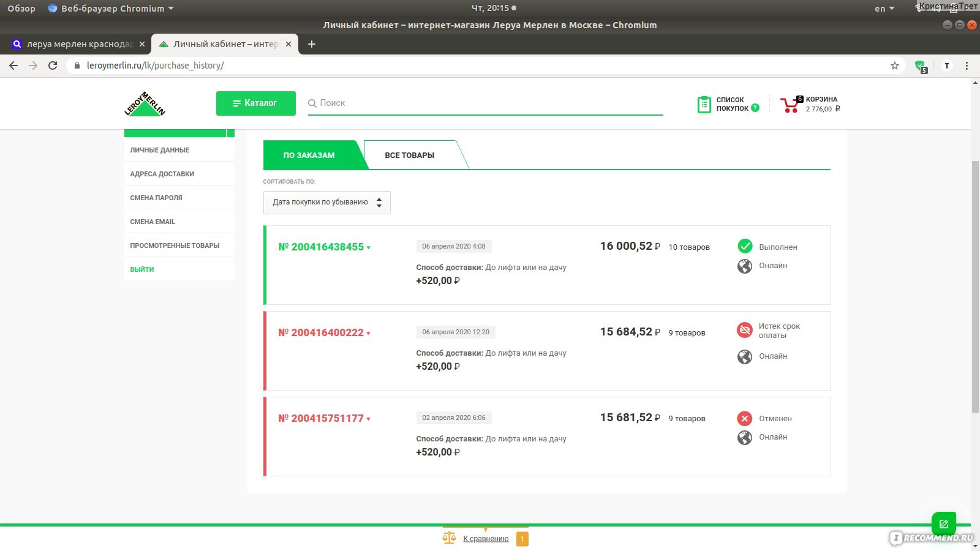
Task: View the site security lock icon
Action: click(77, 66)
